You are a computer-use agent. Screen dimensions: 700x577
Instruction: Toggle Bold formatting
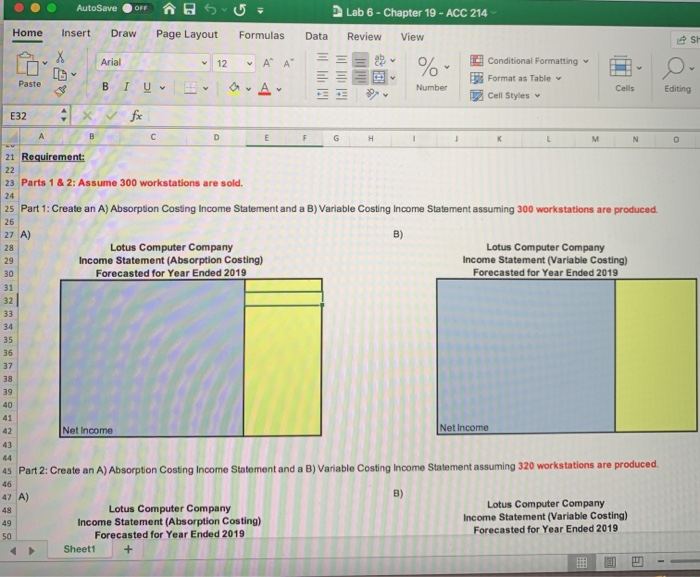tap(105, 87)
